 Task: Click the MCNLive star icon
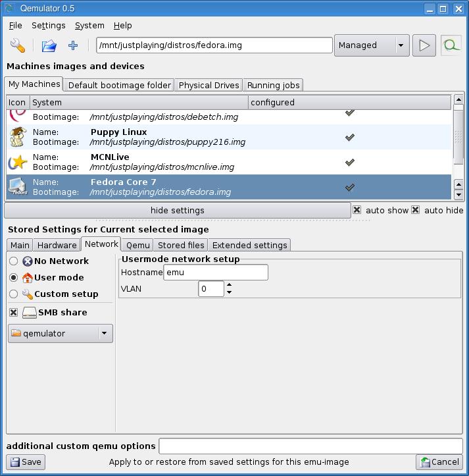18,162
